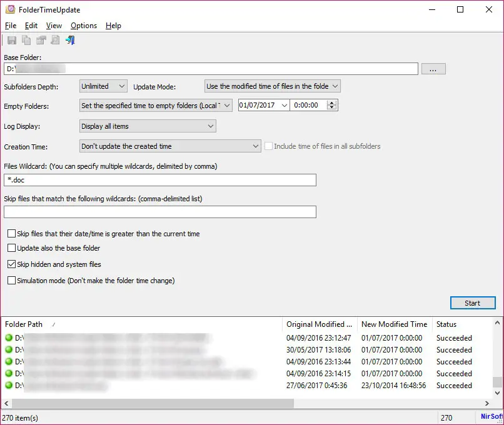Click the Find toolbar icon
Image resolution: width=504 pixels, height=425 pixels.
click(x=55, y=40)
